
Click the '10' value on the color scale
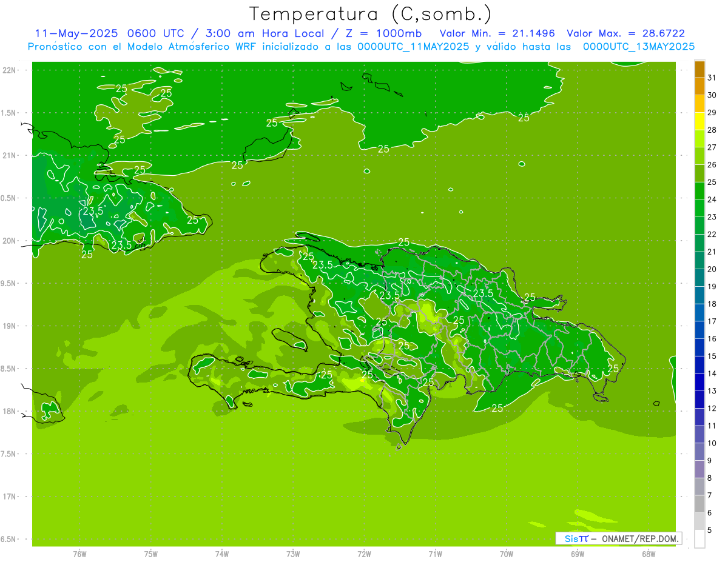[x=712, y=443]
